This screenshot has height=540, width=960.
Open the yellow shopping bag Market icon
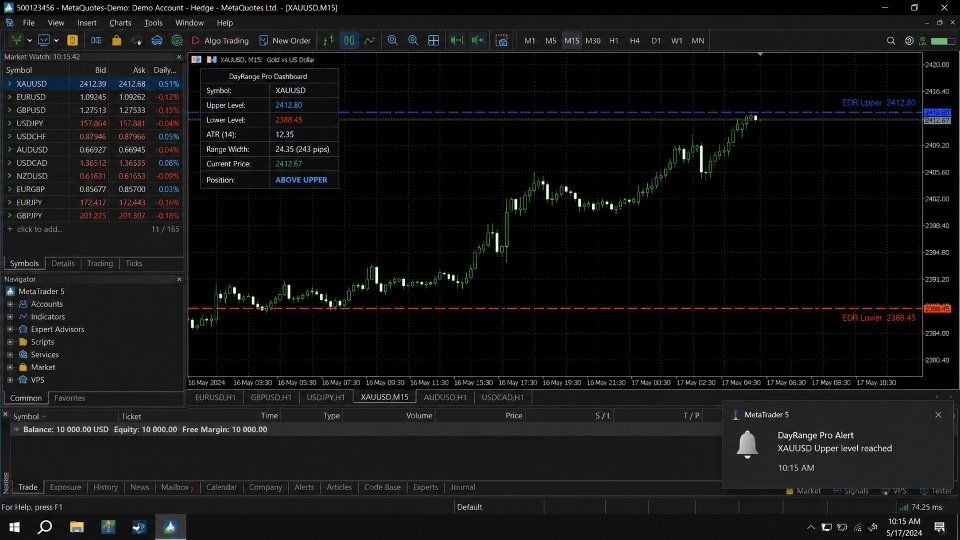click(x=116, y=40)
